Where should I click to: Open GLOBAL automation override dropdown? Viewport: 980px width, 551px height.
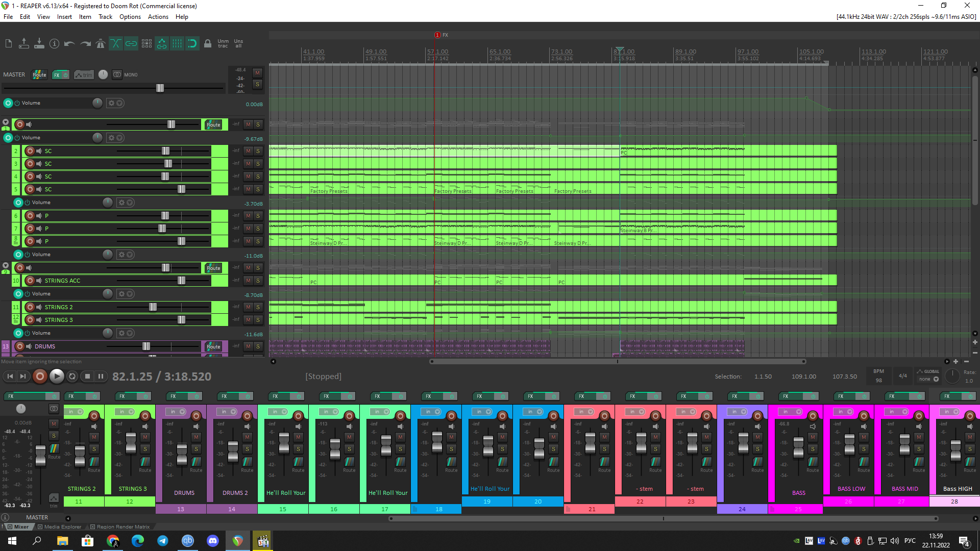[929, 379]
